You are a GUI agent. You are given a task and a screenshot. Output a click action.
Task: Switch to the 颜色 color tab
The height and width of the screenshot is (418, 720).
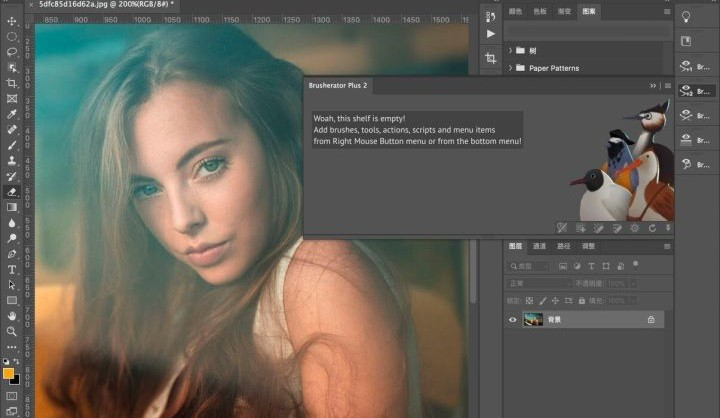point(516,11)
